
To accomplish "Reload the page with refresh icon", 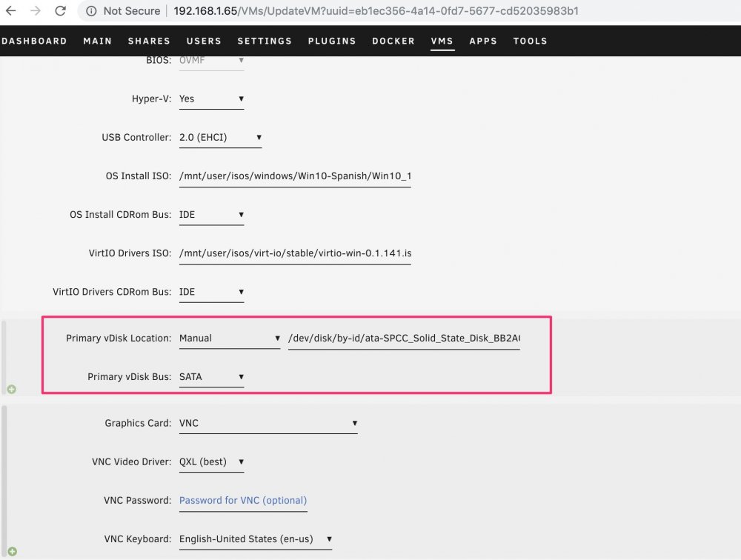I will (x=60, y=10).
